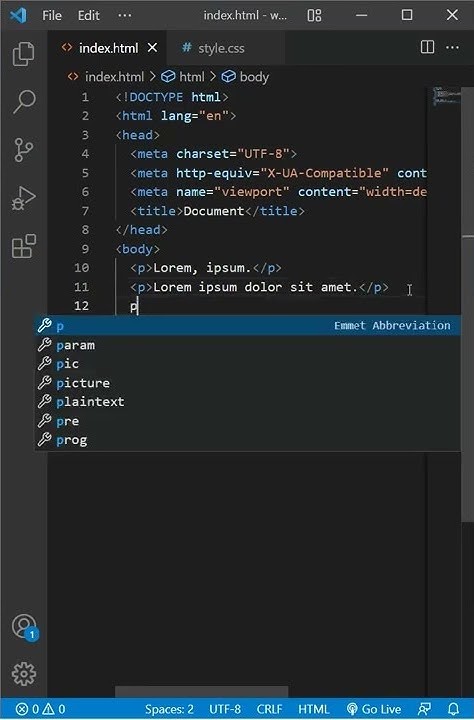Click line number 12
This screenshot has width=474, height=720.
82,306
